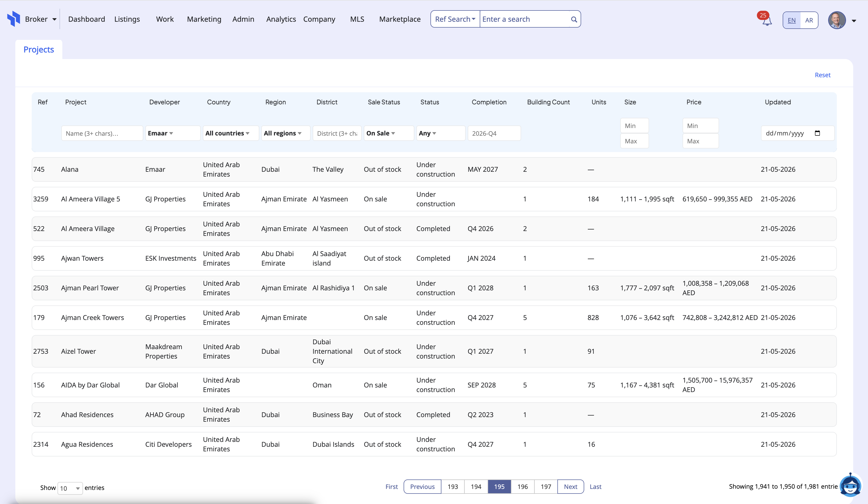Go to Last page

coord(595,487)
